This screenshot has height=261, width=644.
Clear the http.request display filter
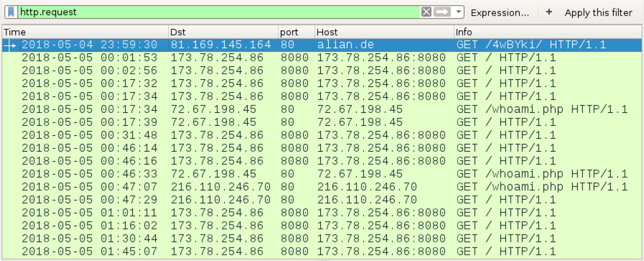[x=426, y=12]
